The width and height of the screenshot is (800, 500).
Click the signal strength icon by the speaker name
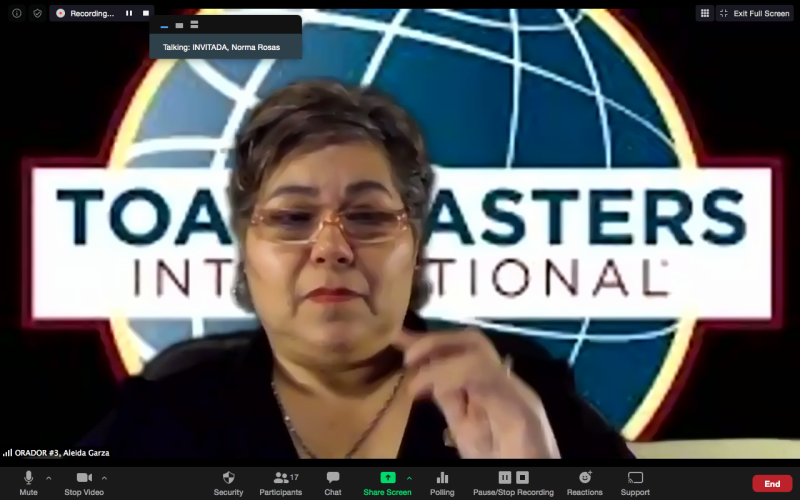(x=8, y=453)
